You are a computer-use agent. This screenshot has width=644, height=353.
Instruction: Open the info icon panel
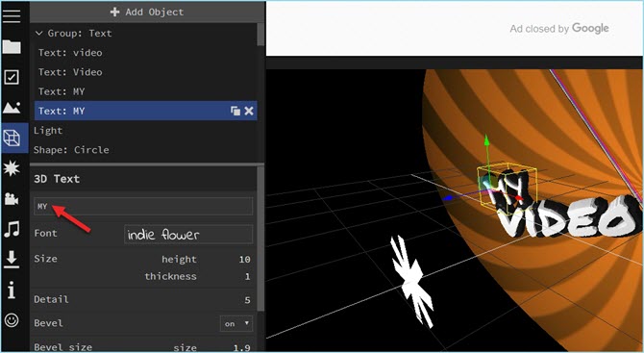click(12, 290)
